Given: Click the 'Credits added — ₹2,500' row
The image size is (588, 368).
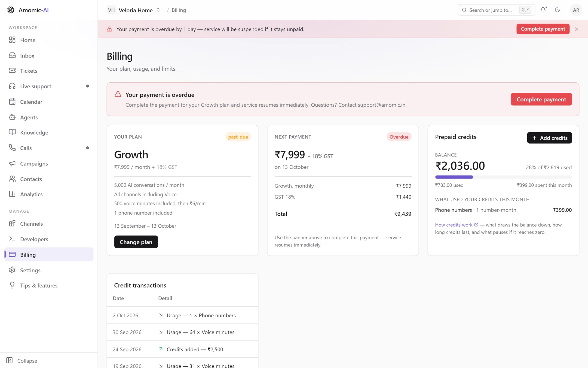Looking at the screenshot, I should click(182, 349).
